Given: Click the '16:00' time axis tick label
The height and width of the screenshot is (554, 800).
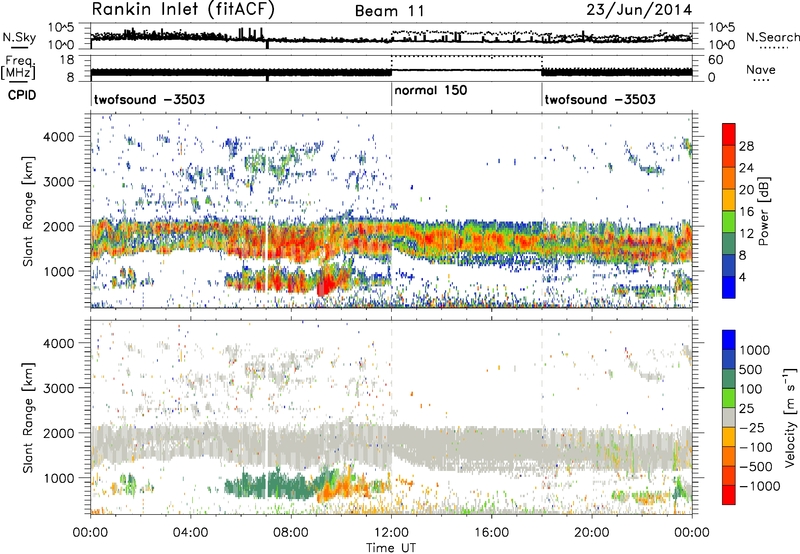Looking at the screenshot, I should pos(491,533).
